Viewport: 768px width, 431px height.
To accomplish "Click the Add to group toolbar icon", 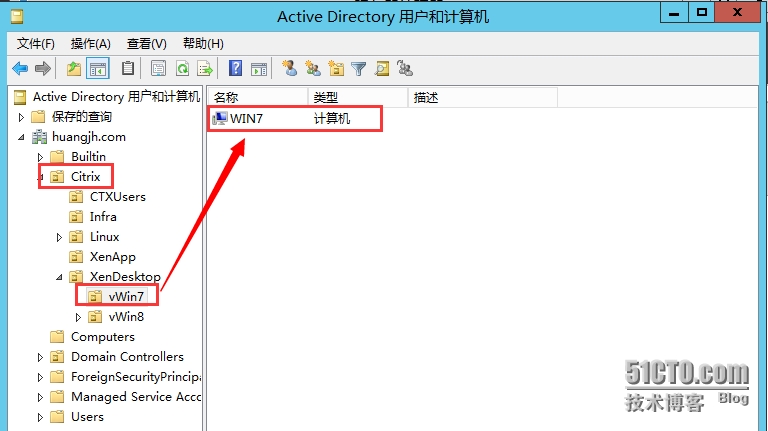I will pyautogui.click(x=405, y=69).
